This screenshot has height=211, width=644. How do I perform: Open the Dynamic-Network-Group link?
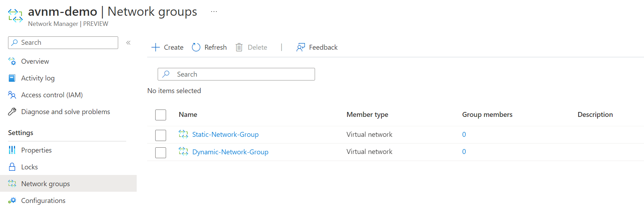(x=230, y=152)
